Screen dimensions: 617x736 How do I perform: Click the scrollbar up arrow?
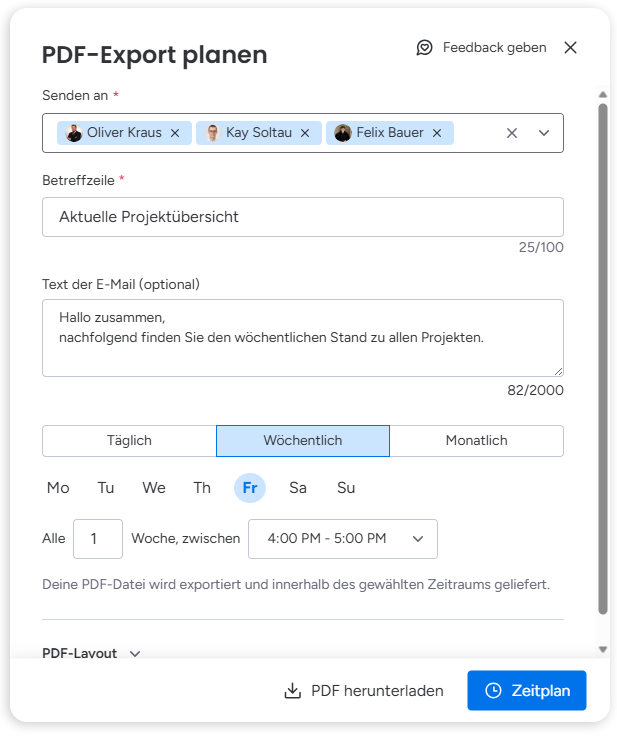coord(603,95)
